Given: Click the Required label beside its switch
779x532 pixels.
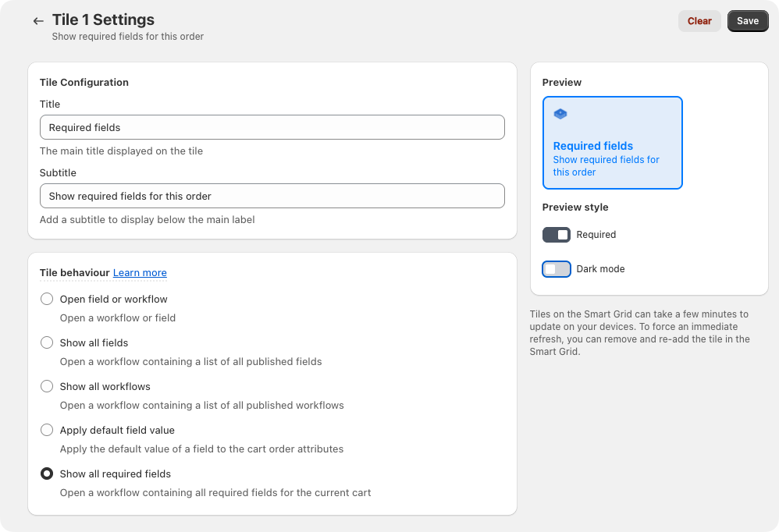Looking at the screenshot, I should coord(596,235).
